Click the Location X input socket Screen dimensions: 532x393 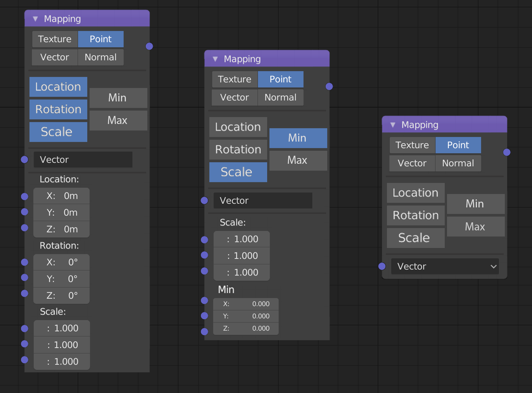(24, 196)
